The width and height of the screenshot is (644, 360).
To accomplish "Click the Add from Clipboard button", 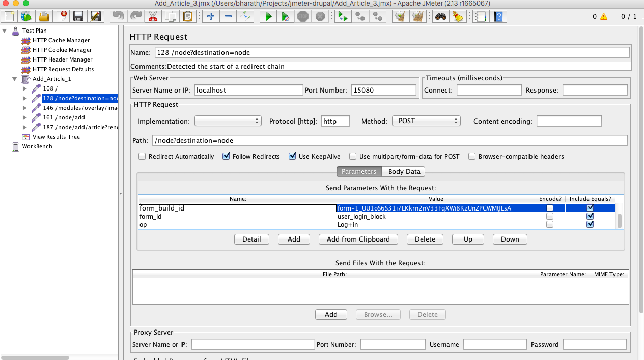I will pos(358,239).
